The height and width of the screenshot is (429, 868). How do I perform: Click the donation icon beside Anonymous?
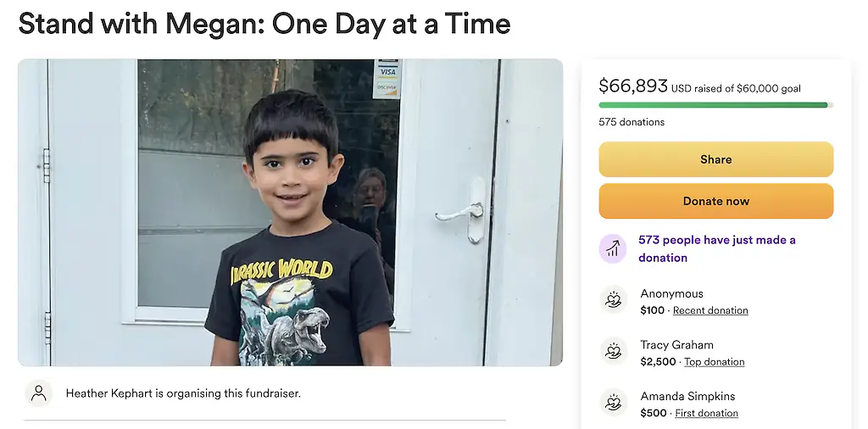point(613,301)
